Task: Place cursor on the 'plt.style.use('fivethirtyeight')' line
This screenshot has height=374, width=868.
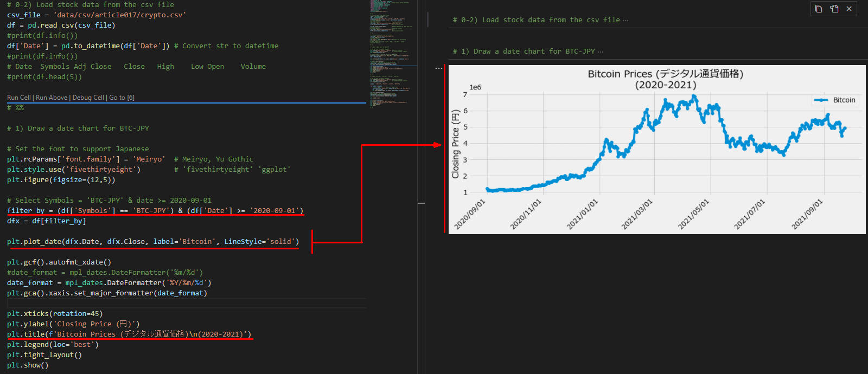Action: 74,170
